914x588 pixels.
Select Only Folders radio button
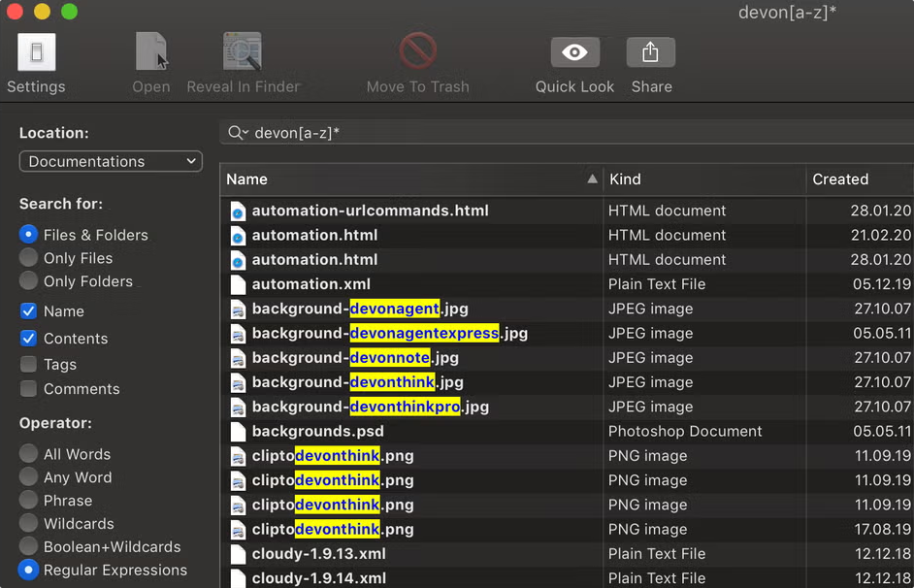(x=28, y=280)
